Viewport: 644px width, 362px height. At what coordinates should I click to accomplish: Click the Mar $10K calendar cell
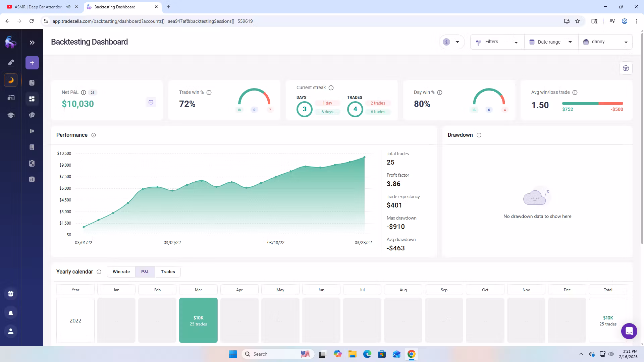[x=198, y=320]
